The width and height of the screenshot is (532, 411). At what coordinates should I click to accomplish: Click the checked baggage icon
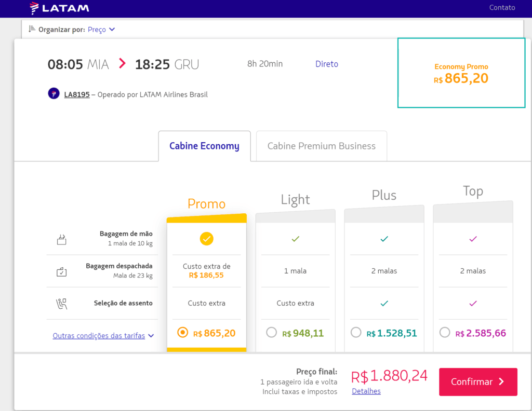coord(61,272)
